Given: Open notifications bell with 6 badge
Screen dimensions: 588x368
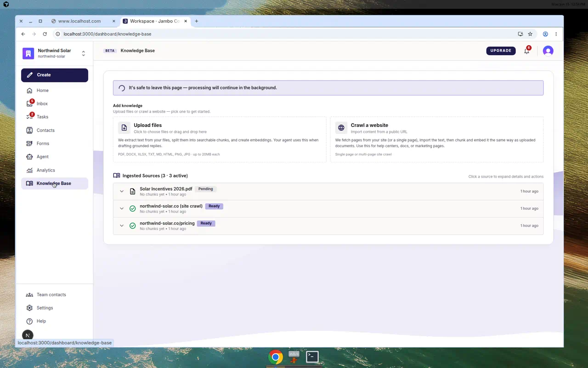Looking at the screenshot, I should tap(527, 51).
